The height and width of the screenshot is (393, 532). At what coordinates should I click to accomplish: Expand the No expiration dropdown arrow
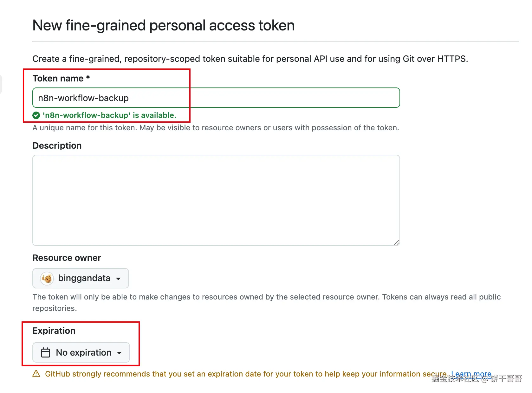(119, 353)
